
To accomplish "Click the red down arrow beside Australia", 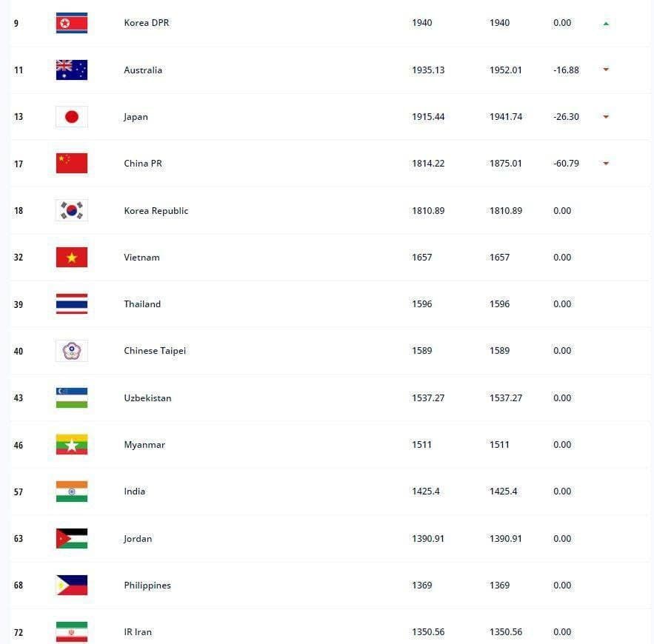I will tap(606, 69).
